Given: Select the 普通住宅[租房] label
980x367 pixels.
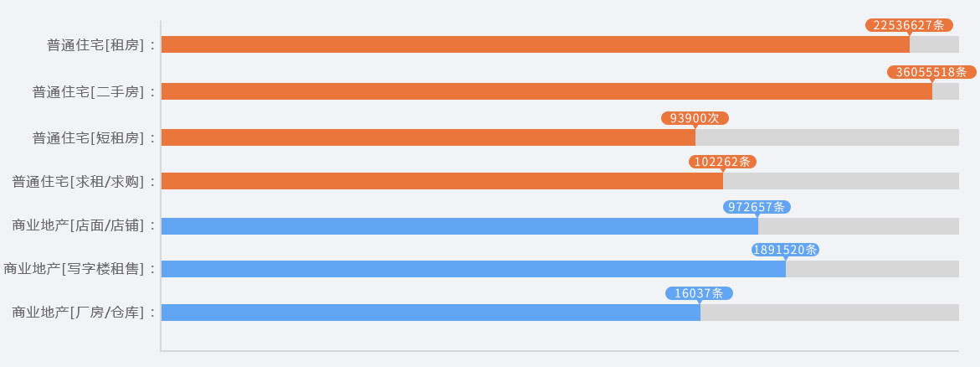Looking at the screenshot, I should [100, 45].
